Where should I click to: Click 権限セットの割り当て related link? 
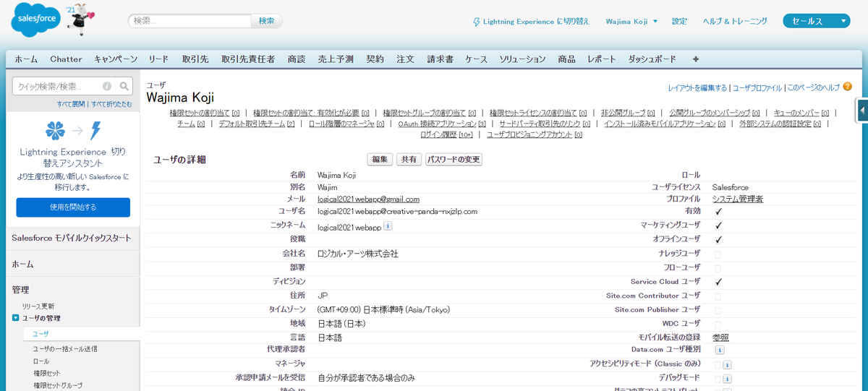click(205, 113)
